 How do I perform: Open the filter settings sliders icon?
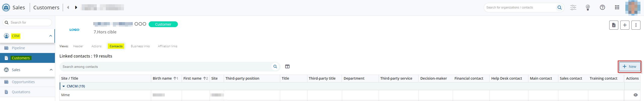coord(573,8)
